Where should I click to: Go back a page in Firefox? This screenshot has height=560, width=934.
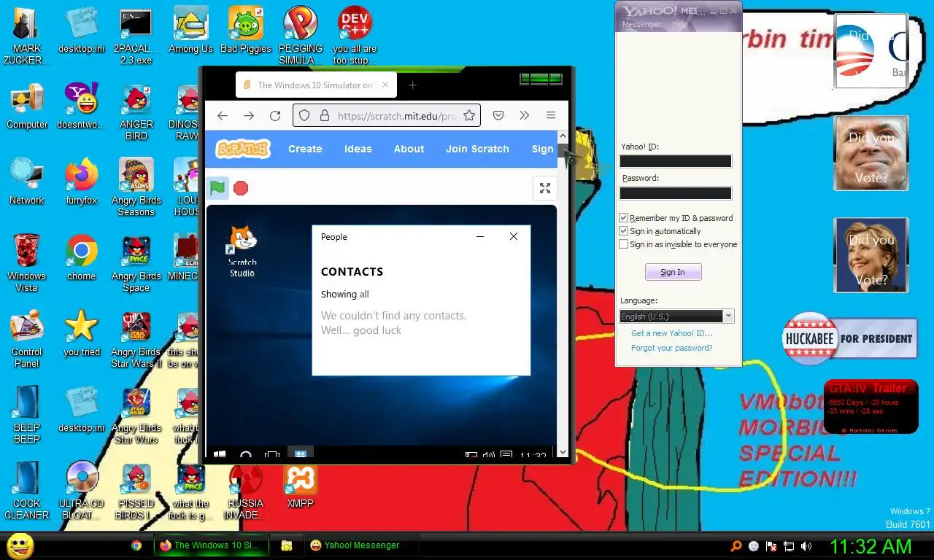pyautogui.click(x=223, y=115)
